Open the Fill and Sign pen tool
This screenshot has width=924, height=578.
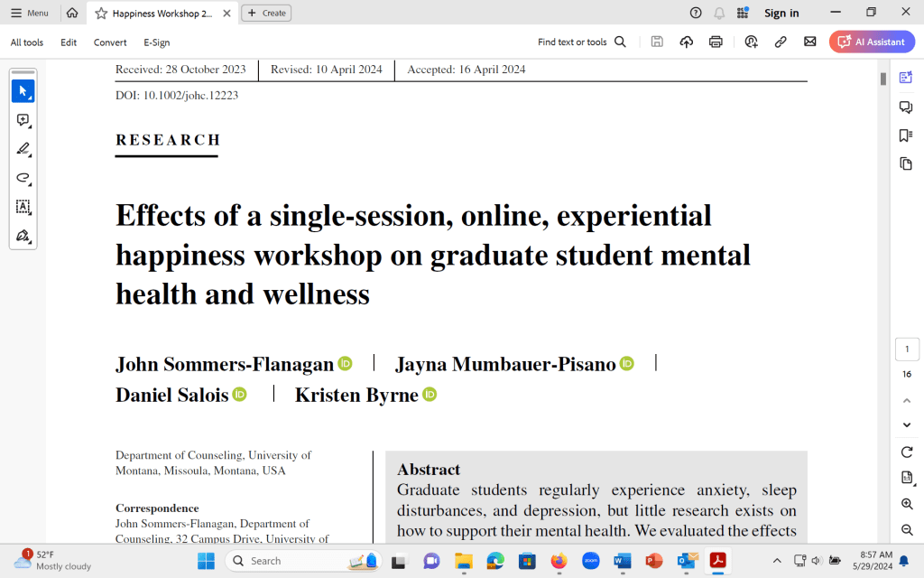click(x=23, y=236)
